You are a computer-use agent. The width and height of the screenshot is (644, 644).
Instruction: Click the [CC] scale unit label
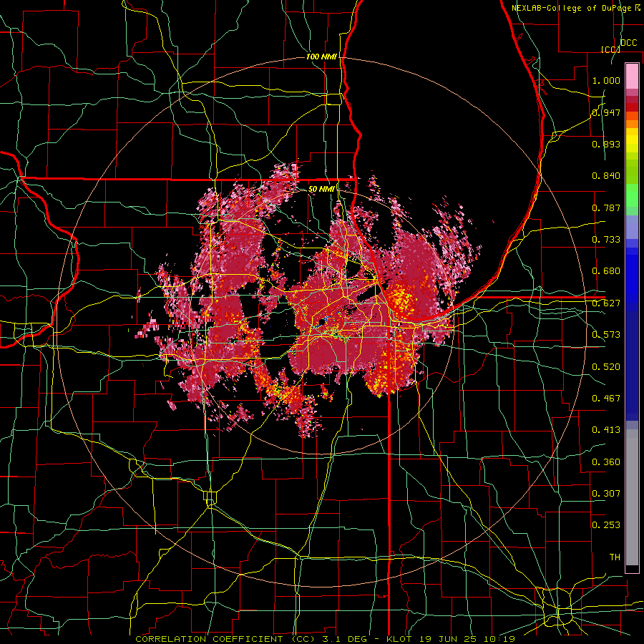pos(610,49)
